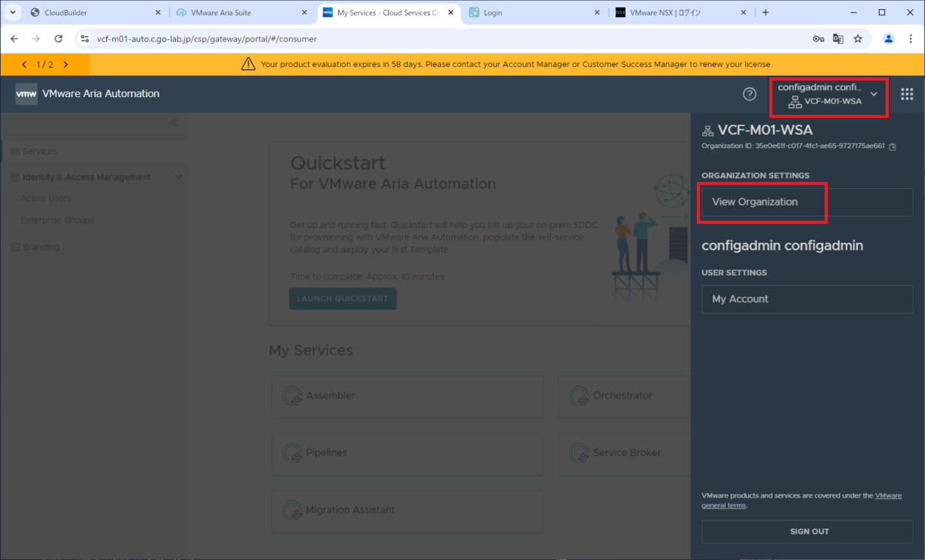Open the Chrome profile avatar
Viewport: 925px width, 560px height.
[889, 39]
